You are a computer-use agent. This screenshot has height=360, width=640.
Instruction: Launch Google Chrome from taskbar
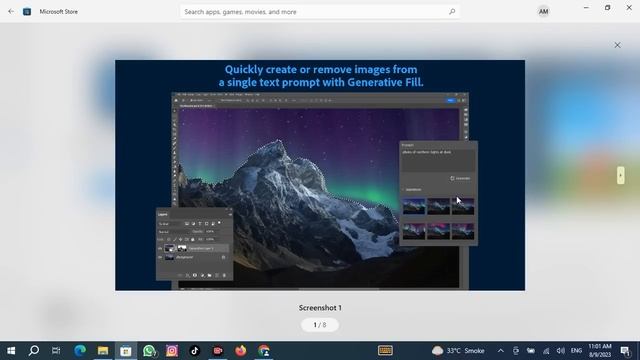click(264, 351)
